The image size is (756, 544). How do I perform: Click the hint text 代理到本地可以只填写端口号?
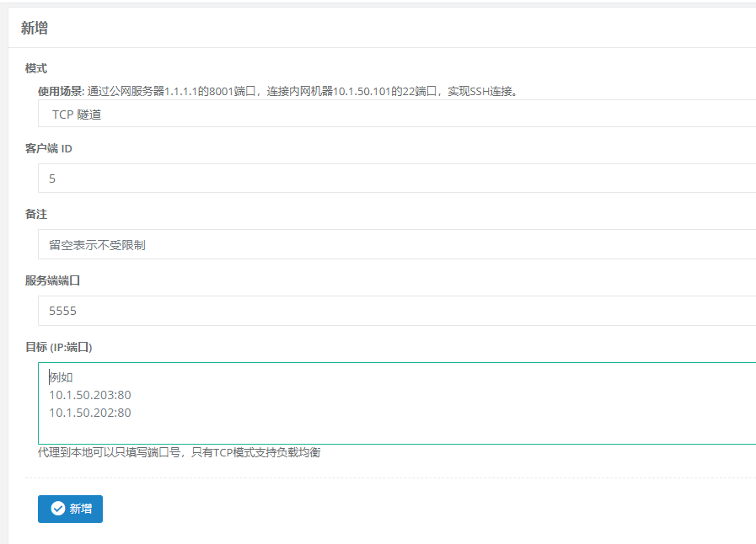click(x=110, y=452)
